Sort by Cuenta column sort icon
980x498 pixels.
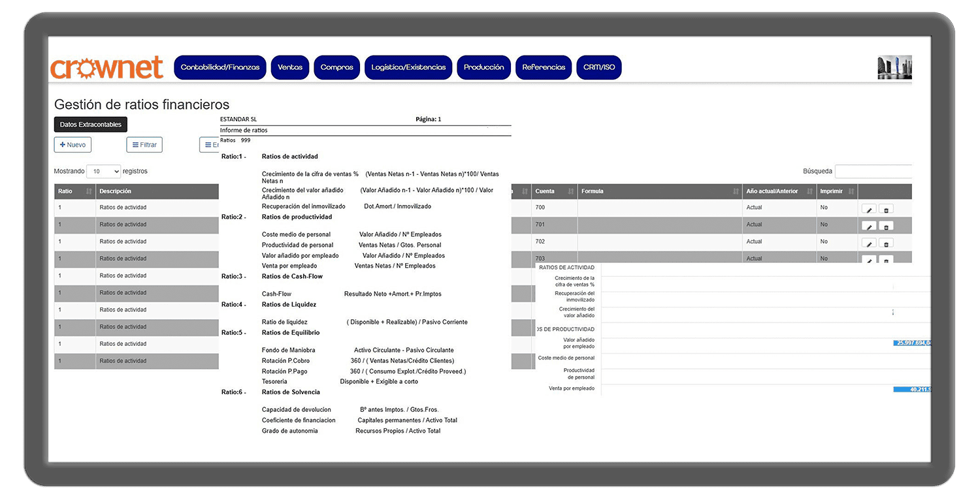point(570,191)
